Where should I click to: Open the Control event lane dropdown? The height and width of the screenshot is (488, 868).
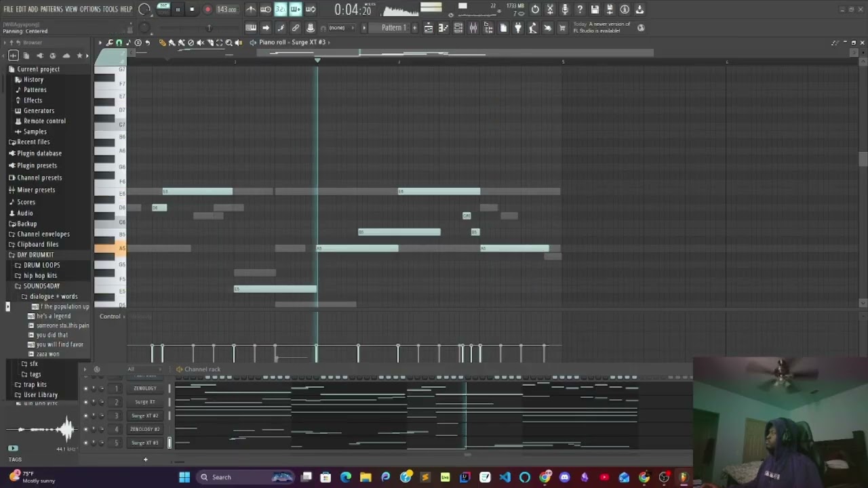[x=111, y=317]
